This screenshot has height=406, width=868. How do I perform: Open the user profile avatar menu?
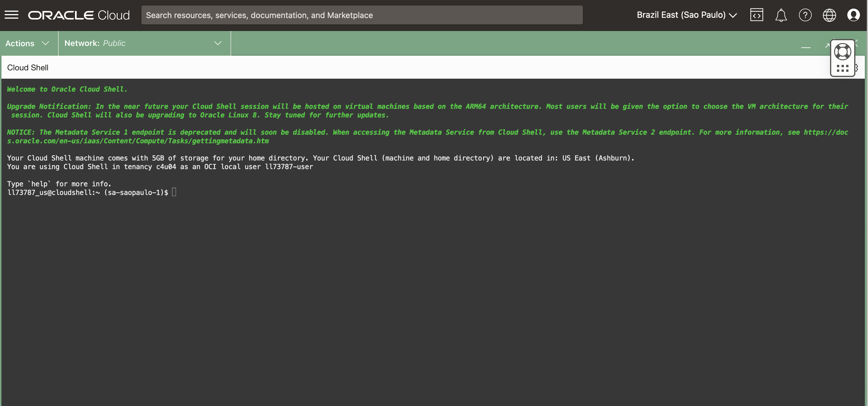853,15
